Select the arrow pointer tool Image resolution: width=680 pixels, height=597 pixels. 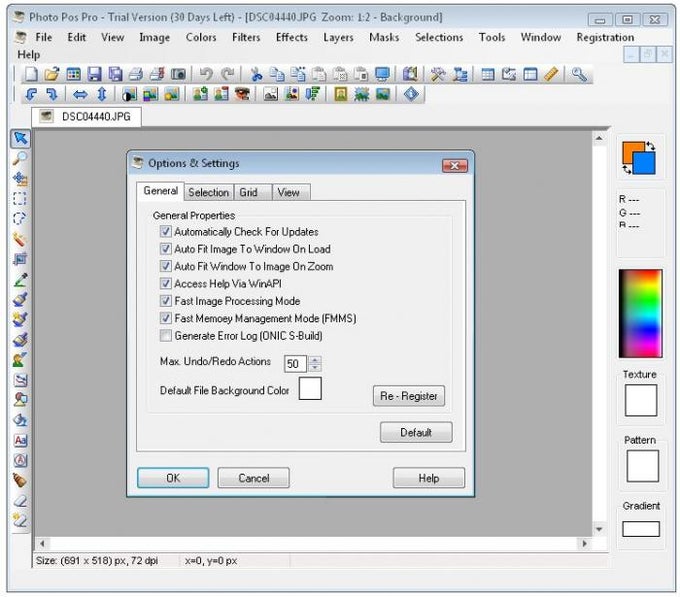click(20, 139)
